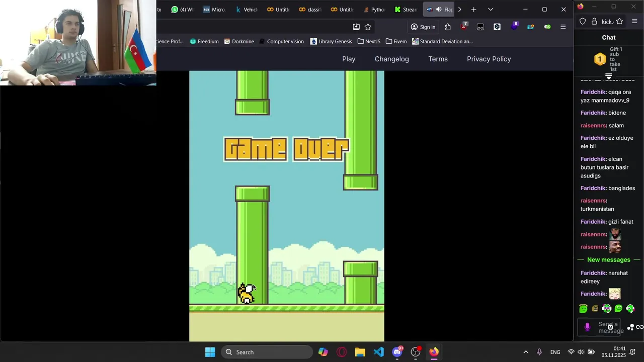
Task: Click the Send a message chat field
Action: click(599, 327)
